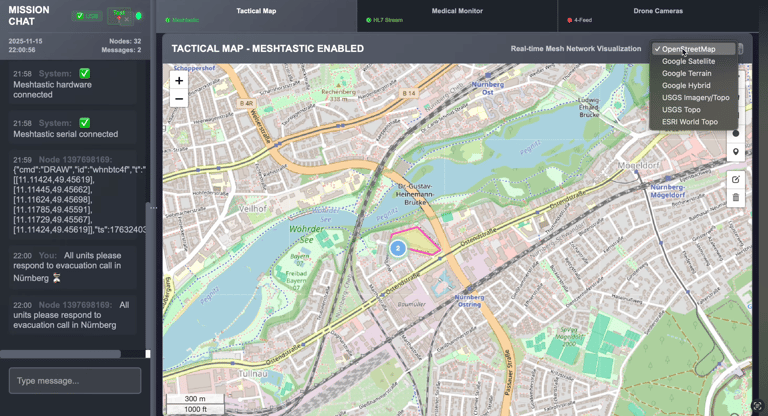Click the 2025-11-15 date label
Screen dimensions: 768x416
(25, 41)
